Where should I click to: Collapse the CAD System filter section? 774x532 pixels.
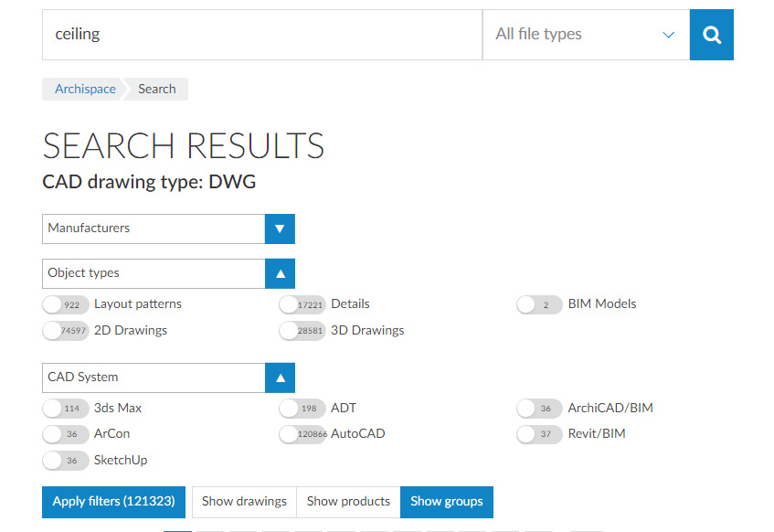pos(280,378)
